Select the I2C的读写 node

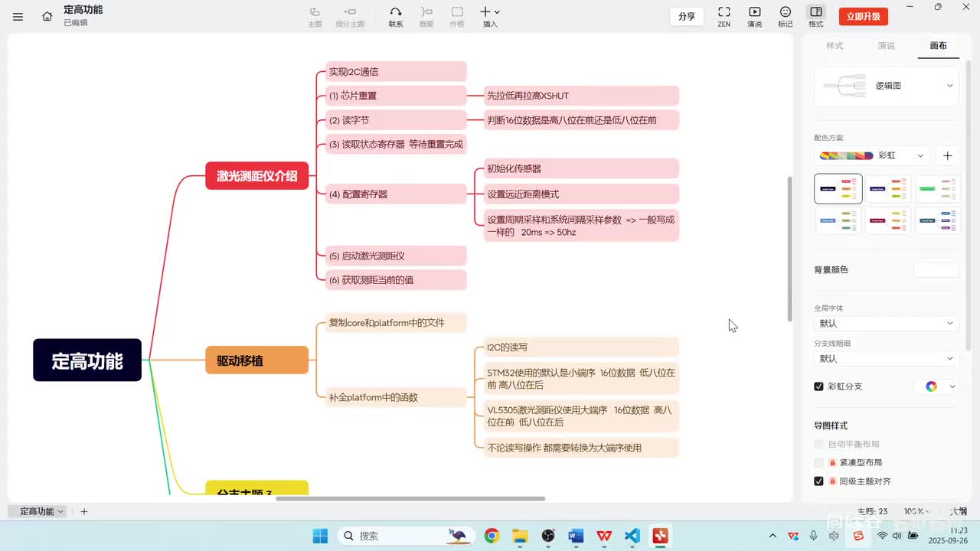581,347
